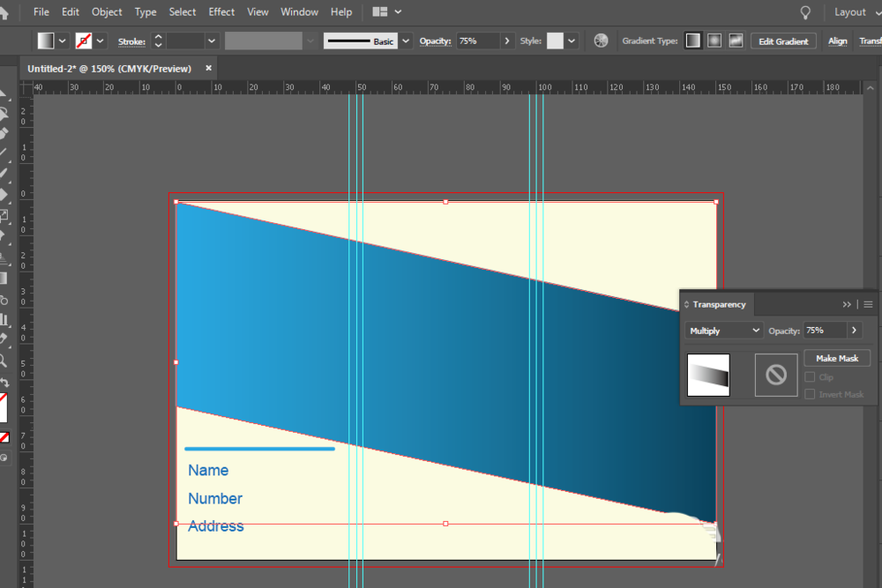Select the freeform gradient type icon
Viewport: 882px width, 588px height.
(736, 41)
